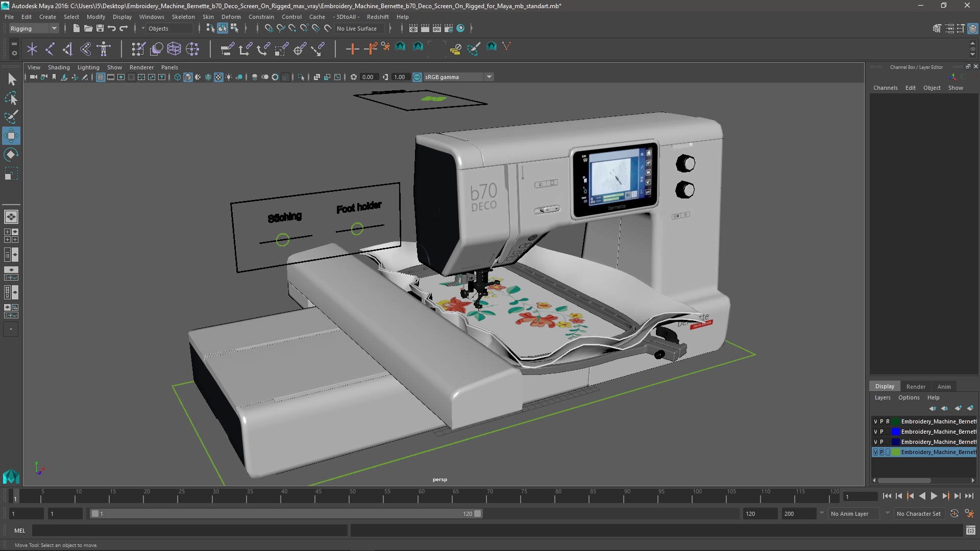Click the IPR render icon

pos(437,29)
